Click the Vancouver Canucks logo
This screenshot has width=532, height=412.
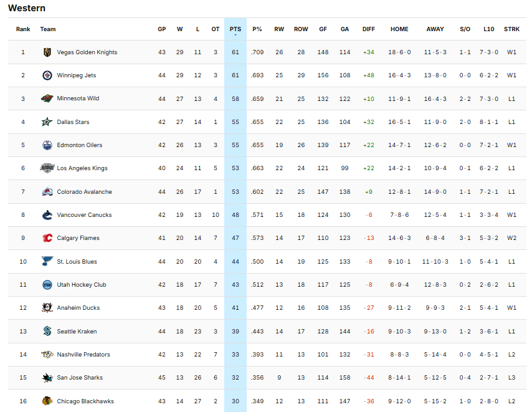point(47,215)
